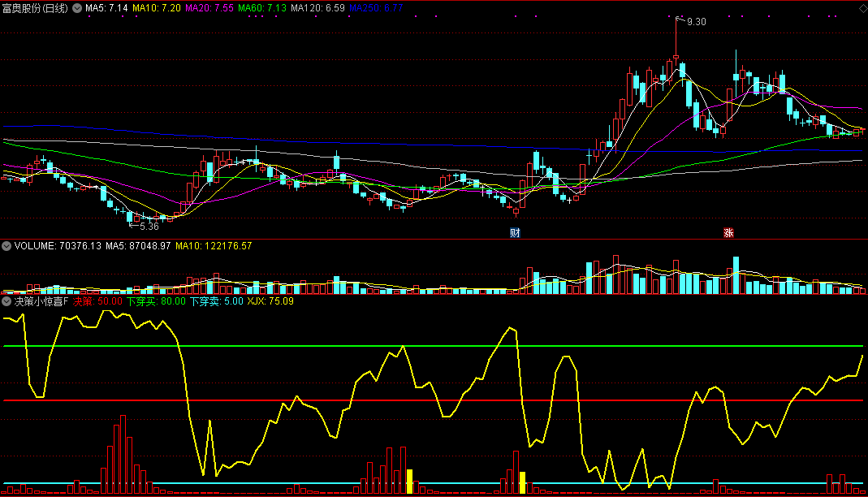Select the 决策: 50.00 value
Image resolution: width=868 pixels, height=497 pixels.
(97, 301)
